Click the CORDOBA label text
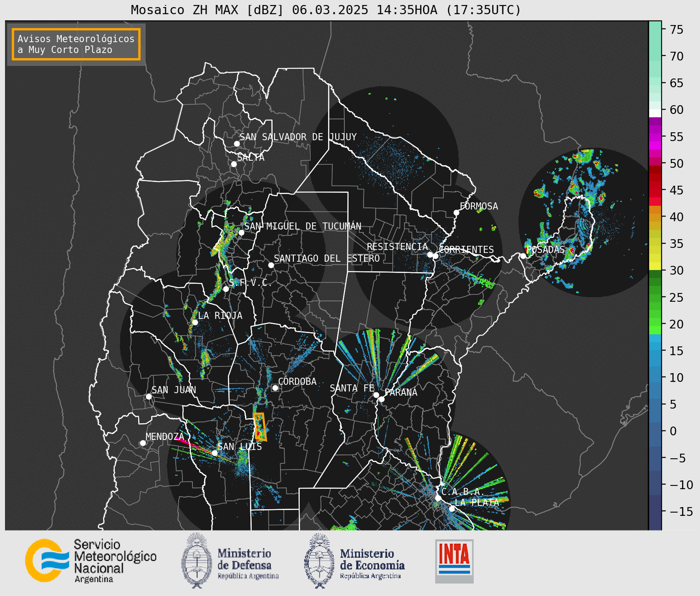The height and width of the screenshot is (596, 700). [297, 381]
